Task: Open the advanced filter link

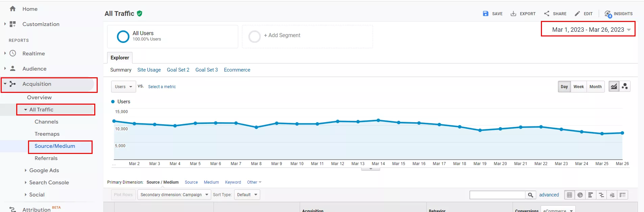Action: (x=549, y=195)
